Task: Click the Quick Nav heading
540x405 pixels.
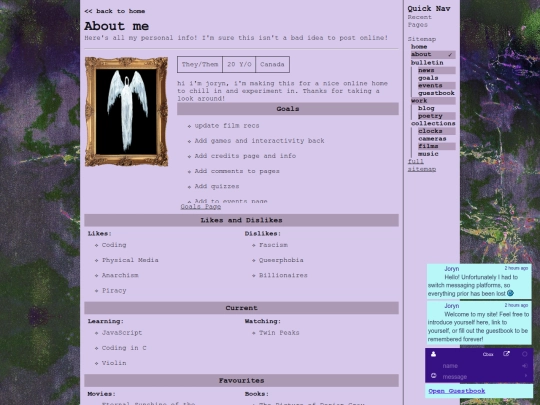Action: pyautogui.click(x=429, y=9)
